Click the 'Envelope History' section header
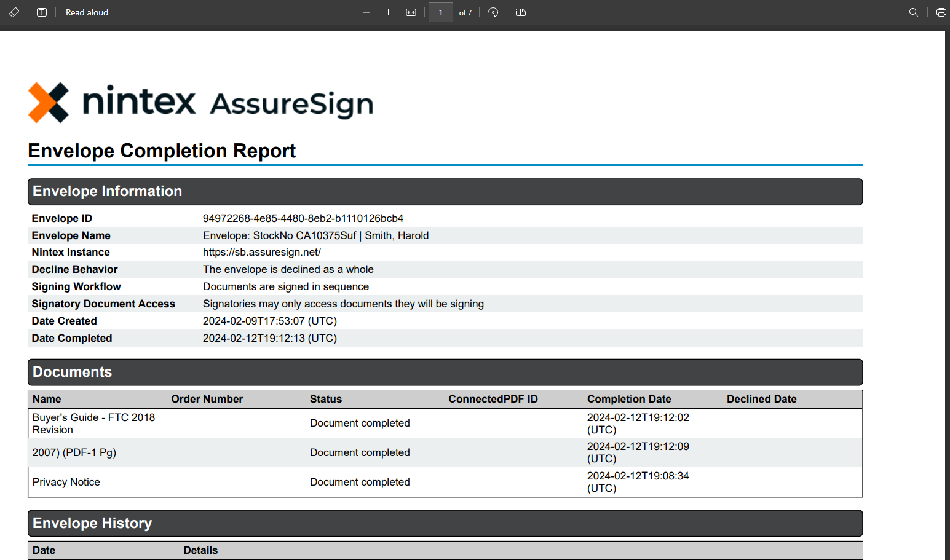950x560 pixels. tap(445, 523)
